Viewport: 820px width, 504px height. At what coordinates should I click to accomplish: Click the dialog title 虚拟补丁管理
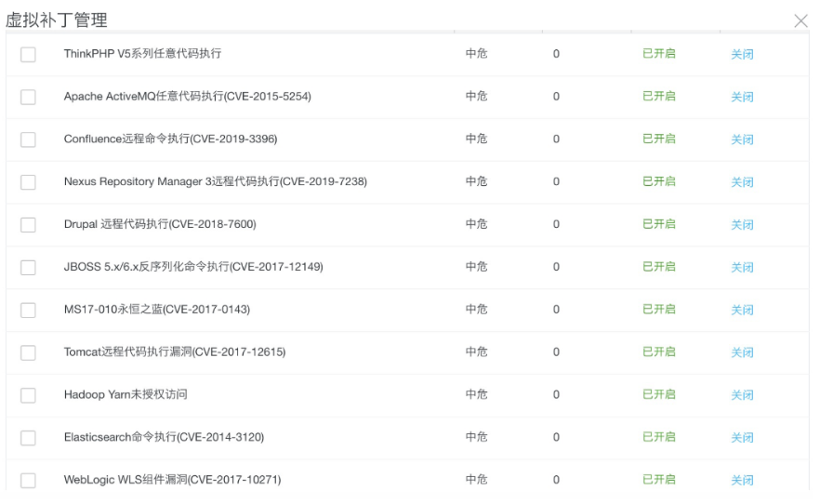coord(57,20)
